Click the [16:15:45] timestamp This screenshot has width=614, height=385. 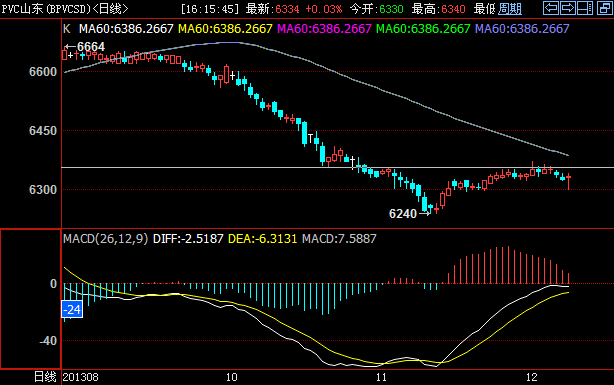tap(210, 9)
